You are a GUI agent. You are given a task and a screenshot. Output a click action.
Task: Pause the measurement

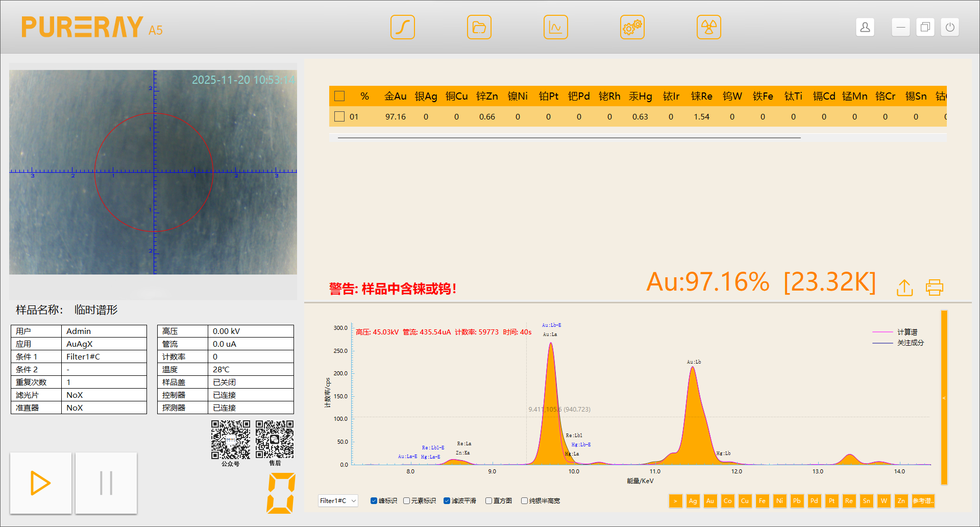(x=106, y=483)
